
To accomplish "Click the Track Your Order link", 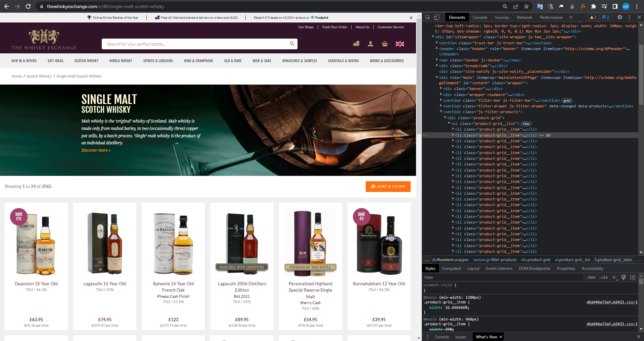I will click(x=334, y=27).
